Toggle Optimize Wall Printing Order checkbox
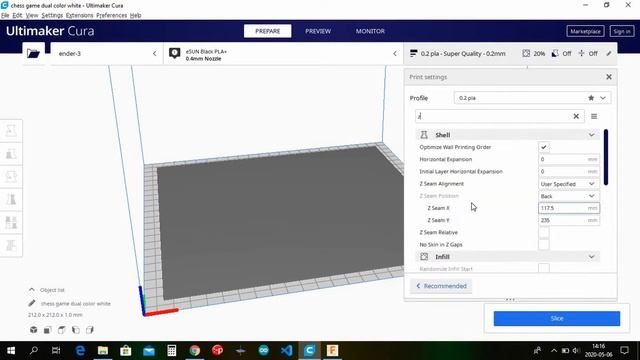This screenshot has width=640, height=360. click(x=544, y=147)
